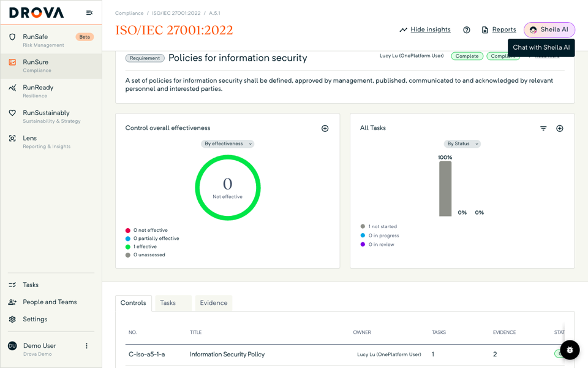This screenshot has height=368, width=588.
Task: Open Reports link
Action: pos(504,29)
